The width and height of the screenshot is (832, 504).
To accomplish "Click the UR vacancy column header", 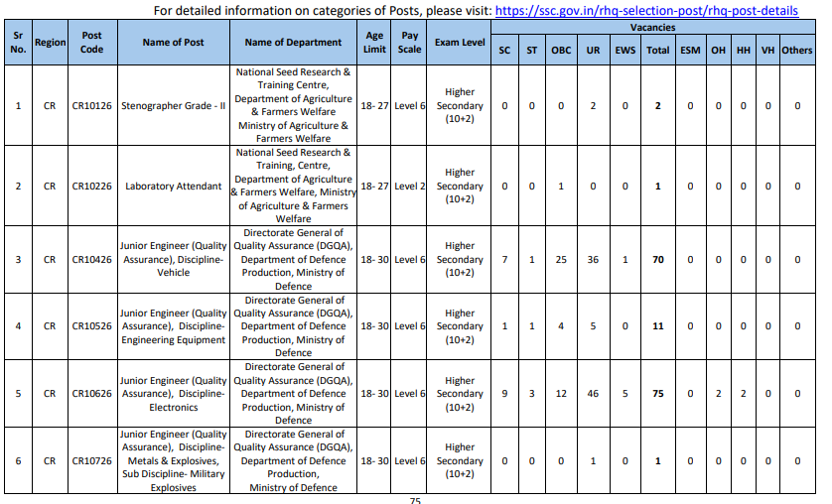I will click(x=593, y=51).
